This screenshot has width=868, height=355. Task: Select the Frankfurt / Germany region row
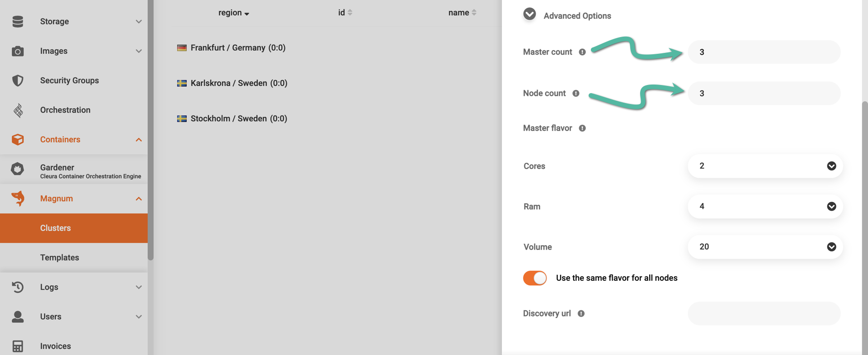pos(238,48)
